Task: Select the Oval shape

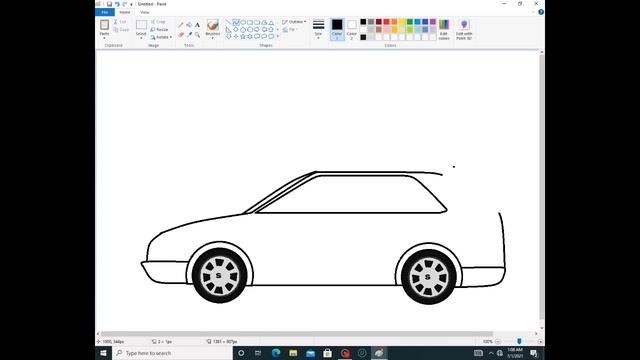Action: (x=243, y=22)
